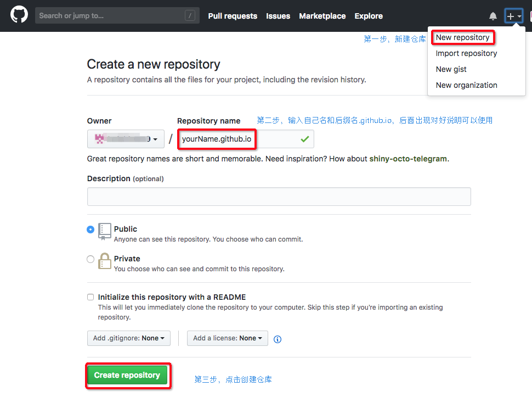532x397 pixels.
Task: Open the GitHub home logo
Action: 19,15
